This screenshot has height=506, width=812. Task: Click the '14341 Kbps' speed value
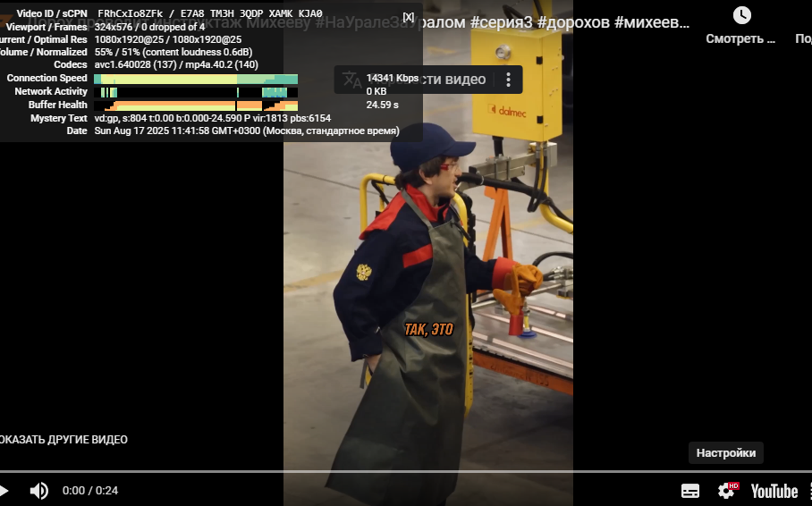(x=392, y=78)
